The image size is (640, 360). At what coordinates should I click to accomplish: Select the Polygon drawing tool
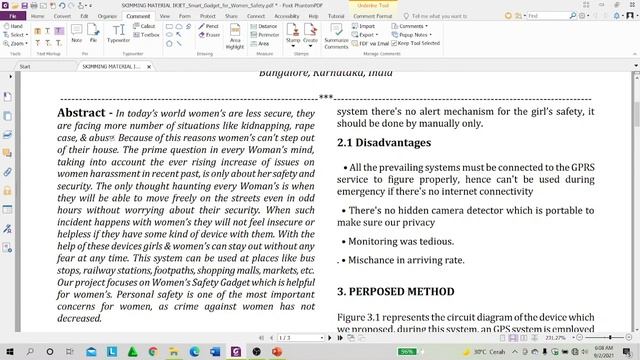click(x=169, y=43)
